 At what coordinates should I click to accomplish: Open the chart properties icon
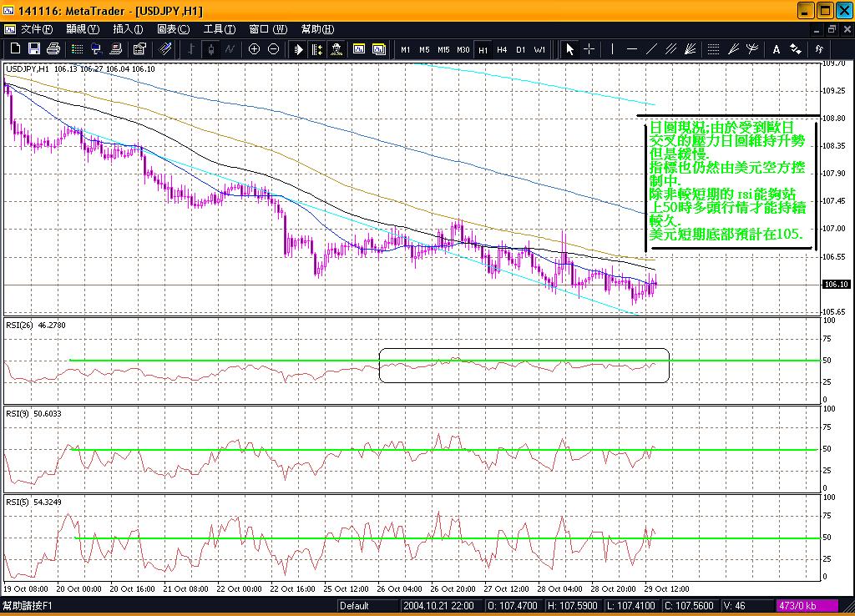(x=139, y=49)
